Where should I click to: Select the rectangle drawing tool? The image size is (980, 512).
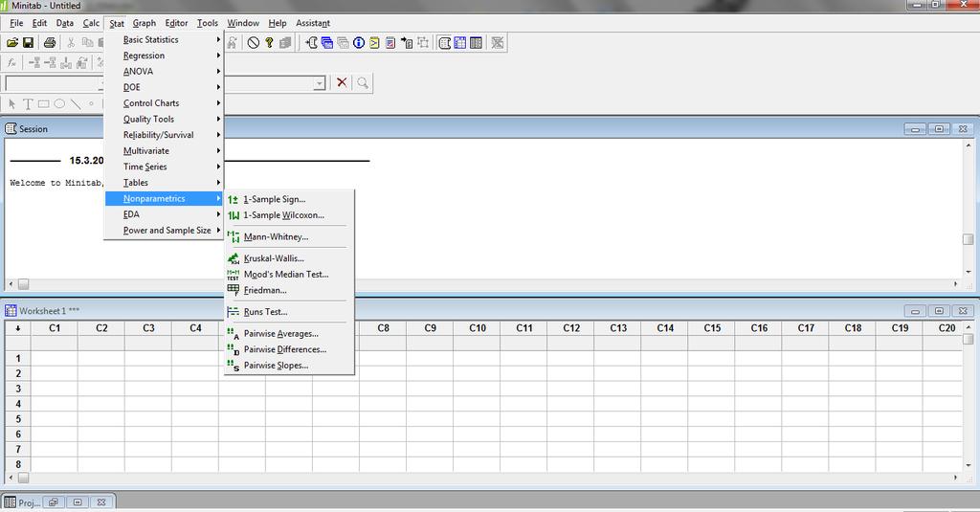tap(43, 103)
